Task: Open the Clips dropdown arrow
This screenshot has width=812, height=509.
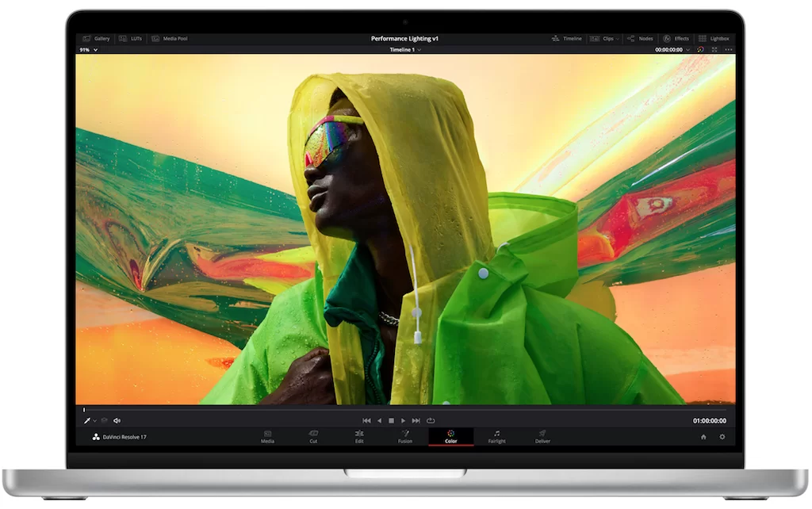Action: (619, 38)
